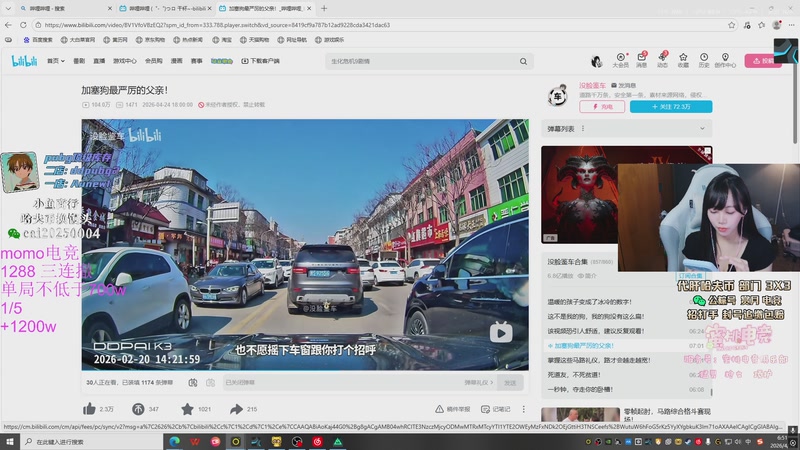
Task: Open a new browser tab
Action: (324, 8)
